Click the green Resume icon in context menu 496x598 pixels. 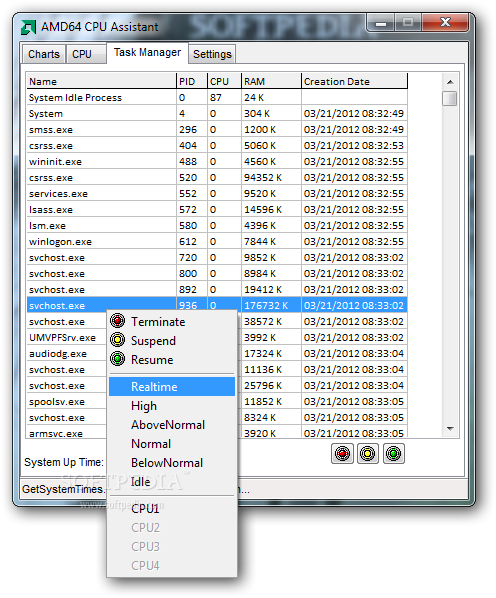(x=117, y=359)
